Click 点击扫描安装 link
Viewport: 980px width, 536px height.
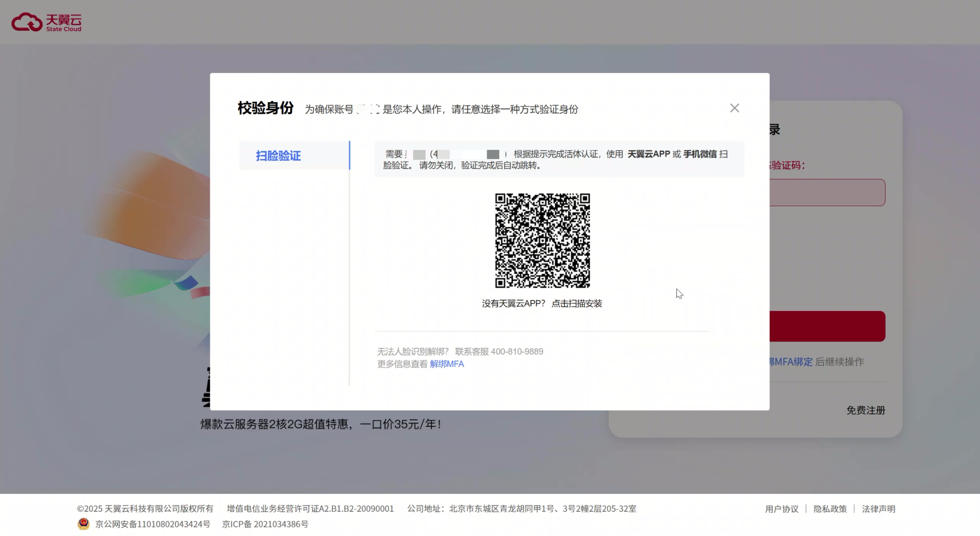(x=576, y=303)
